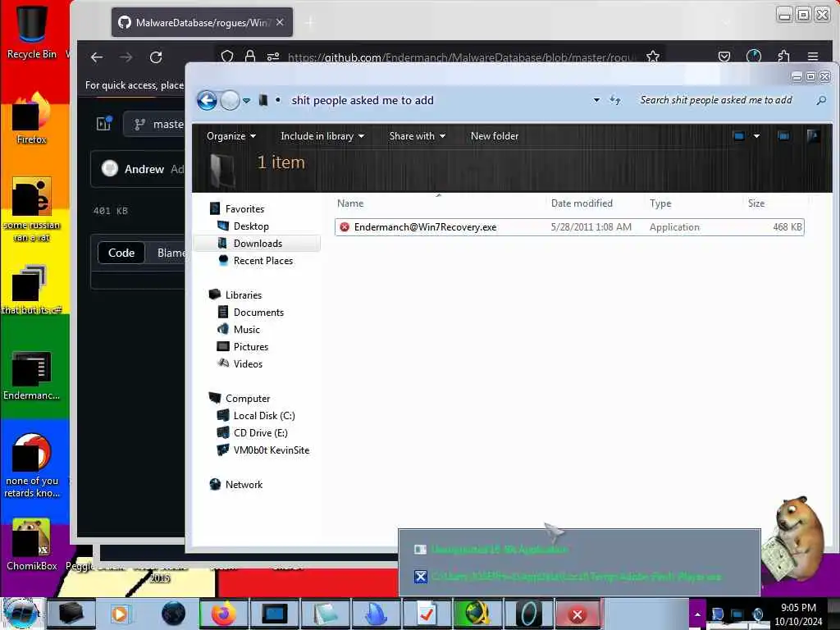Open Desktop under Favorites
Viewport: 840px width, 630px height.
(251, 226)
